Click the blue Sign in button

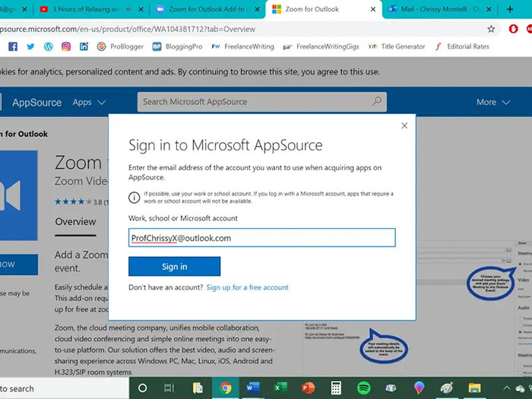coord(174,266)
